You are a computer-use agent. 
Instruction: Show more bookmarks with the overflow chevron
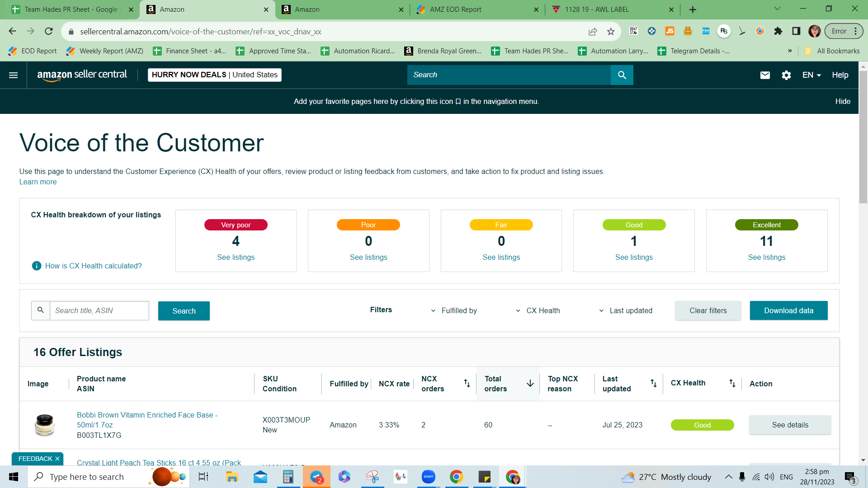pyautogui.click(x=790, y=51)
